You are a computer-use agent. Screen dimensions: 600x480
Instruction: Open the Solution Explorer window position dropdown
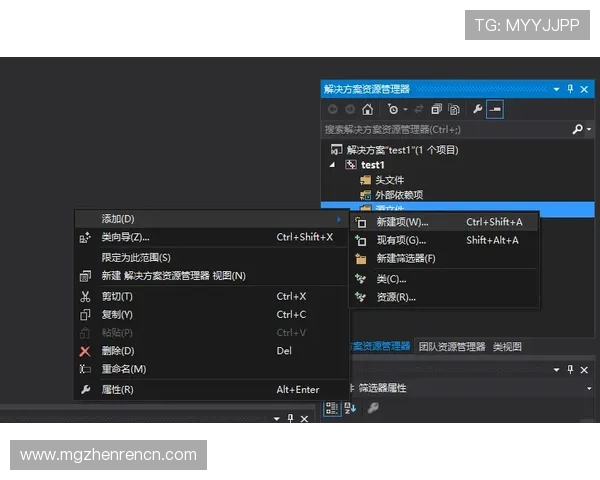[x=556, y=89]
